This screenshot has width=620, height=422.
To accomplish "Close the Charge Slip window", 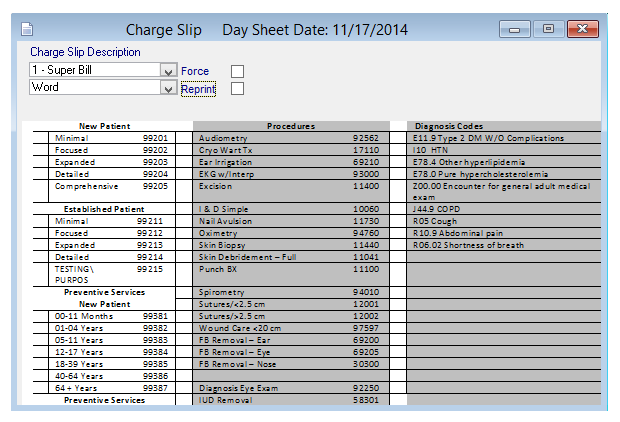I will click(582, 30).
